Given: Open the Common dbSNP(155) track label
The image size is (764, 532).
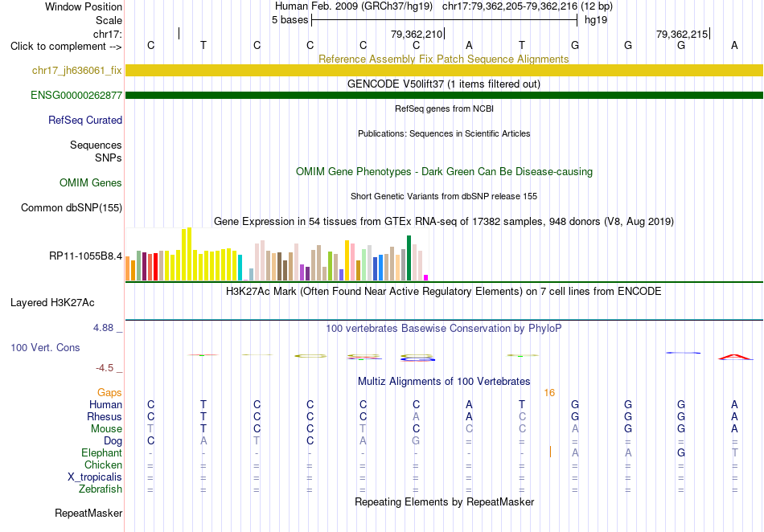Looking at the screenshot, I should coord(72,208).
